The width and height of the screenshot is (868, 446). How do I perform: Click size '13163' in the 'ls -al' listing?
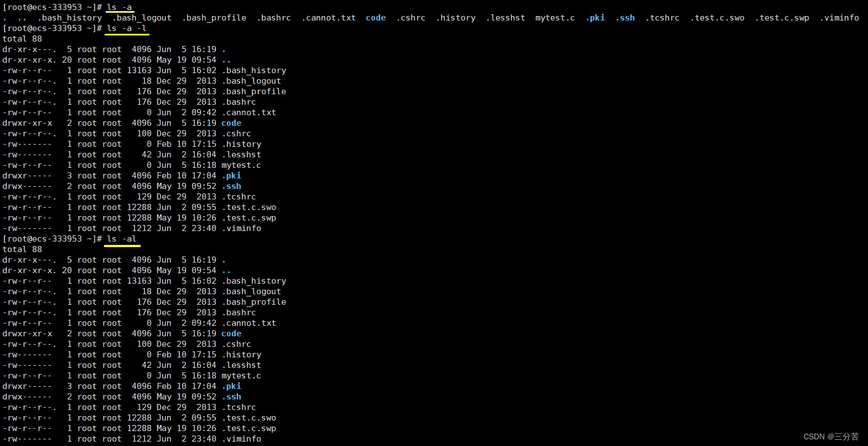(x=139, y=281)
